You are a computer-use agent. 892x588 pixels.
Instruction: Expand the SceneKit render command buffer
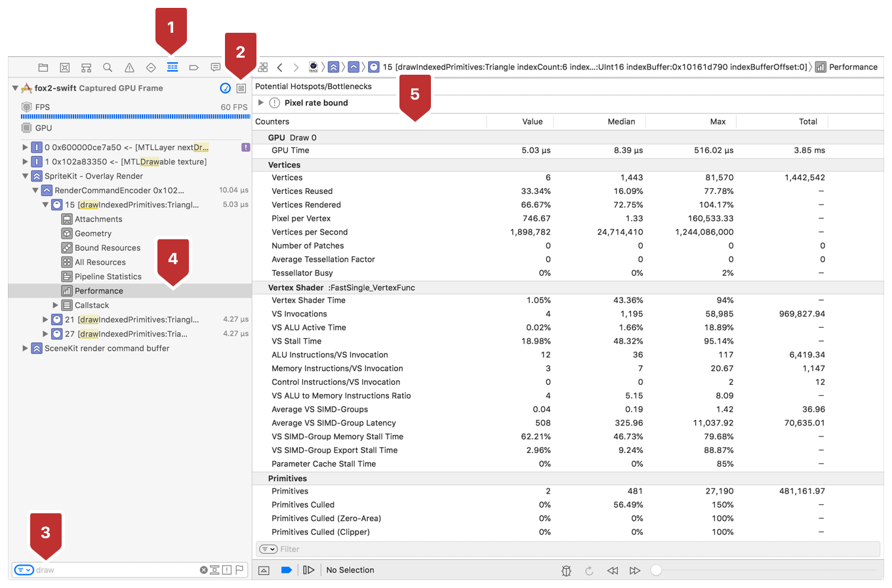26,349
